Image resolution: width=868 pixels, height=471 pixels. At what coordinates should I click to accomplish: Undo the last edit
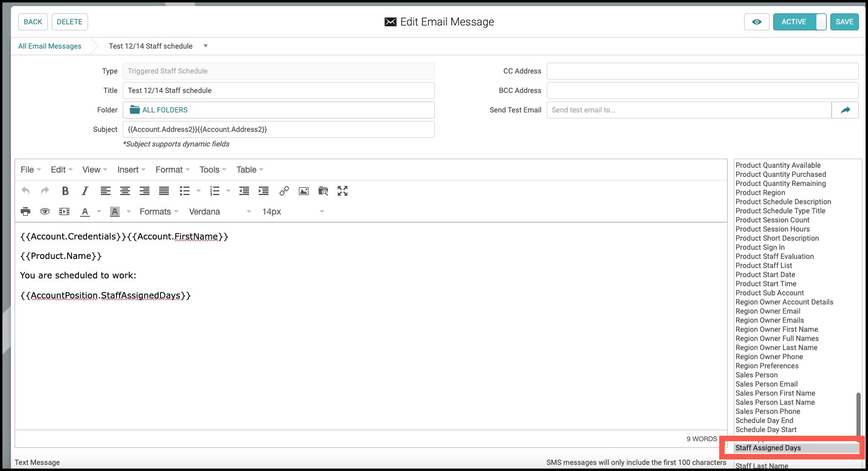(26, 191)
